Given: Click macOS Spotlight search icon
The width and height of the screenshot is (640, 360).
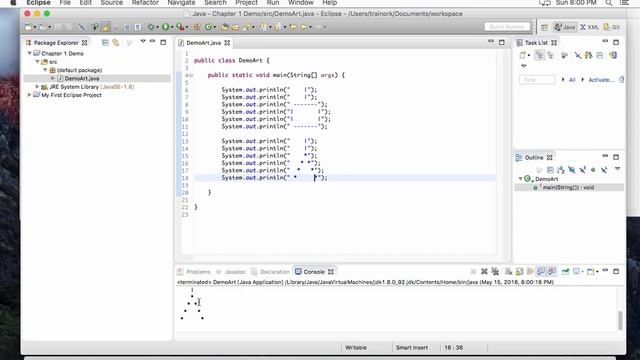Looking at the screenshot, I should click(x=609, y=3).
